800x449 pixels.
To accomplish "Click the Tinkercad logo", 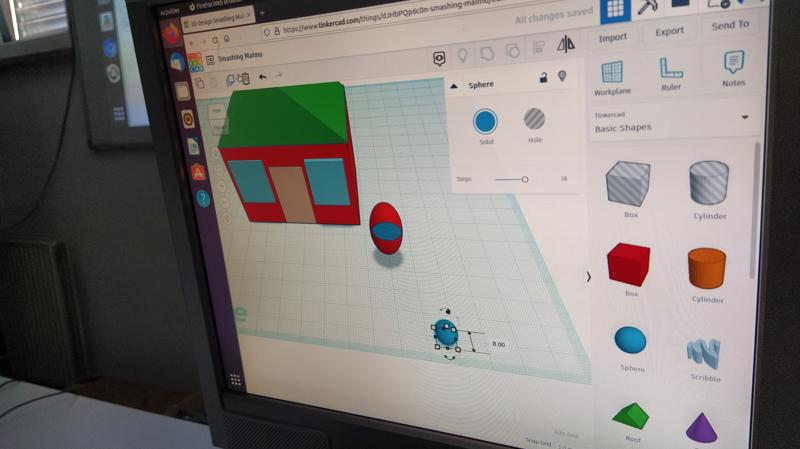I will (195, 62).
